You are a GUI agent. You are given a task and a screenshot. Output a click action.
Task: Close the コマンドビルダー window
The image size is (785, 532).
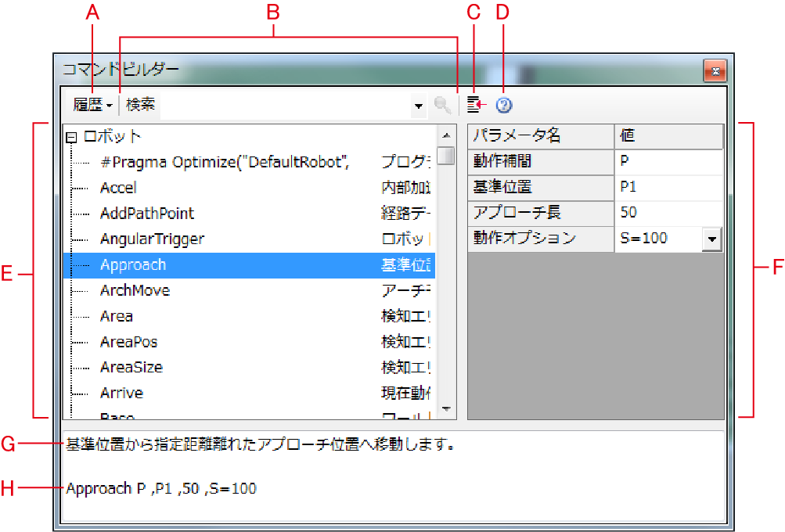[715, 71]
